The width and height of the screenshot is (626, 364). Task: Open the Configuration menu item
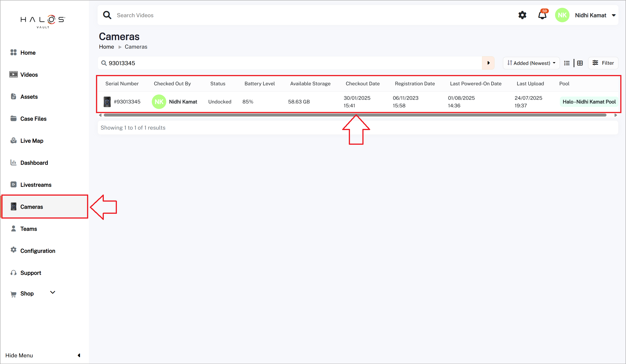38,251
